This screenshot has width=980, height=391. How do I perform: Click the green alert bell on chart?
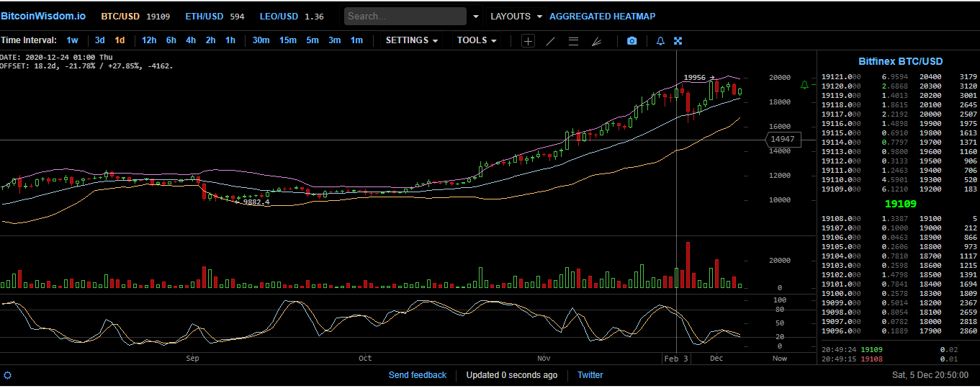805,85
